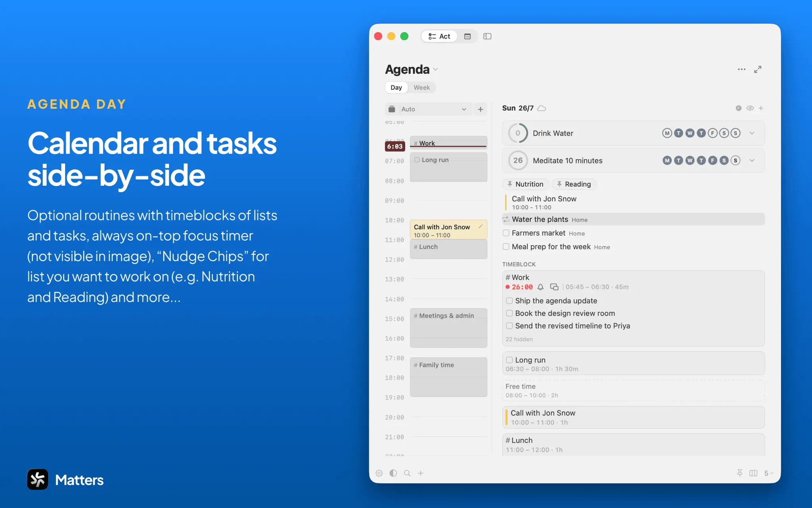Open the Agenda title dropdown
This screenshot has width=812, height=508.
coord(435,69)
